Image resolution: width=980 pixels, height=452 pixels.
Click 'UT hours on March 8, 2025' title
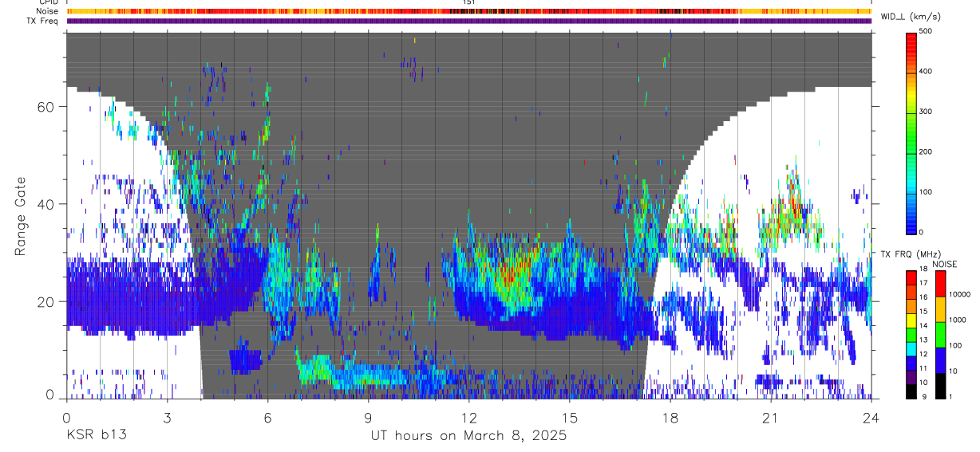tap(468, 436)
